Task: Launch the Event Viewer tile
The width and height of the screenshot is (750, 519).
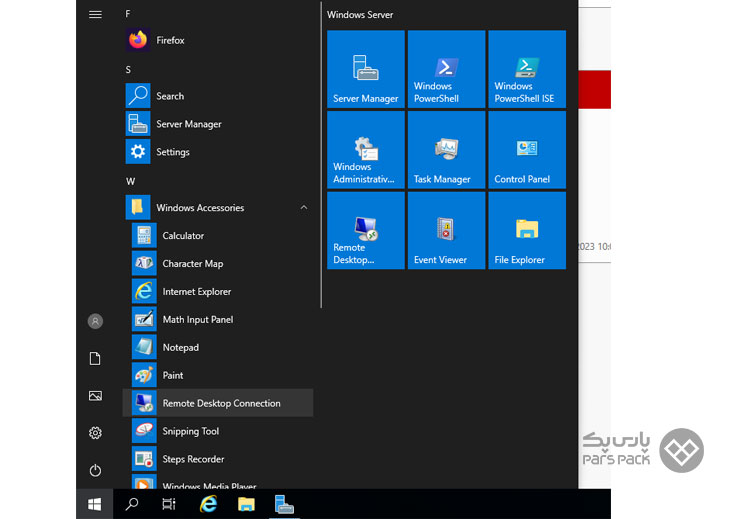Action: [447, 231]
